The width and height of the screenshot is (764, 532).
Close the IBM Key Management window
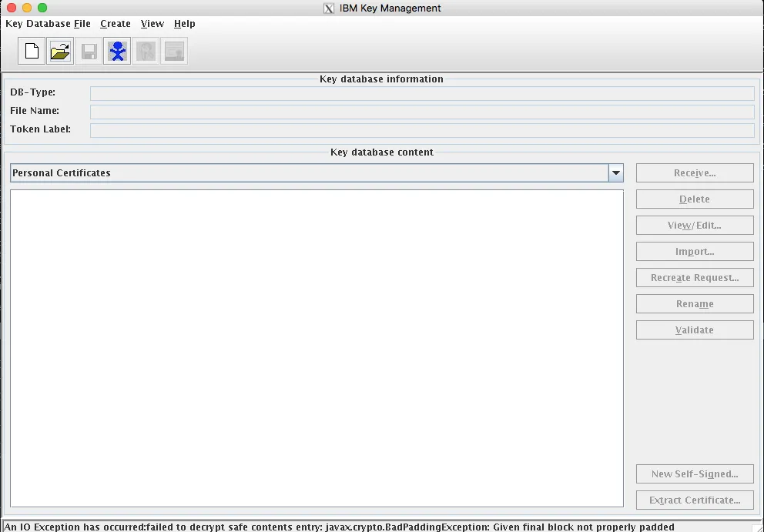(12, 8)
